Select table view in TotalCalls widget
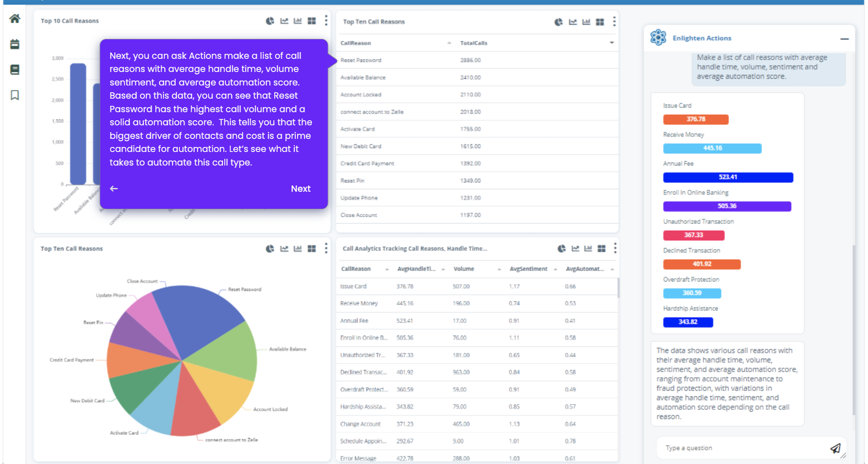868x464 pixels. coord(600,22)
